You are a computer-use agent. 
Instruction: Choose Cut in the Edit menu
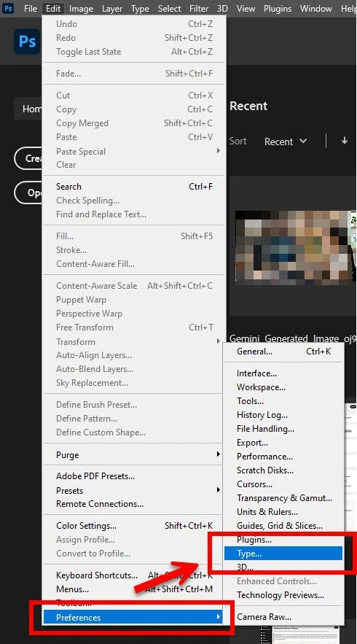point(135,96)
